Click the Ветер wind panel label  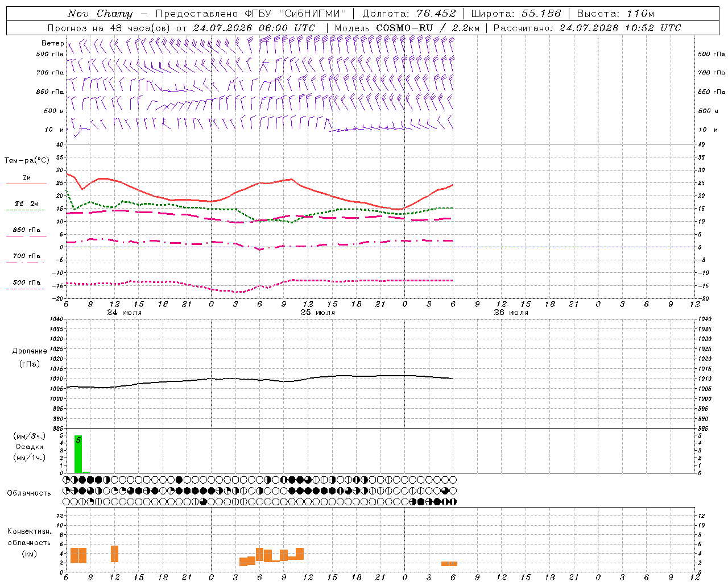[x=52, y=43]
